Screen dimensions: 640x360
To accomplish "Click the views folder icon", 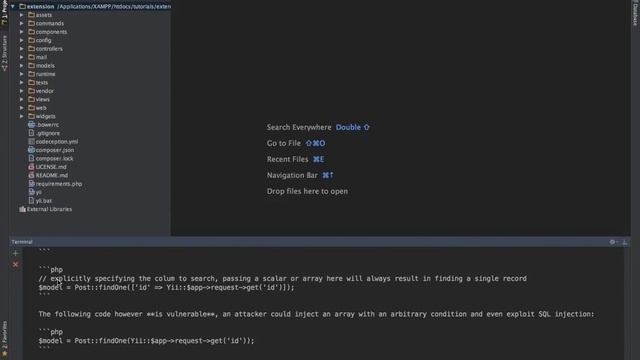I will click(31, 99).
